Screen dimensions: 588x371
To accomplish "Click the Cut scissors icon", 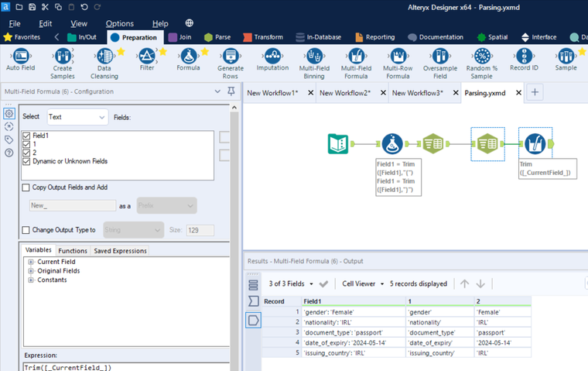I will 45,7.
